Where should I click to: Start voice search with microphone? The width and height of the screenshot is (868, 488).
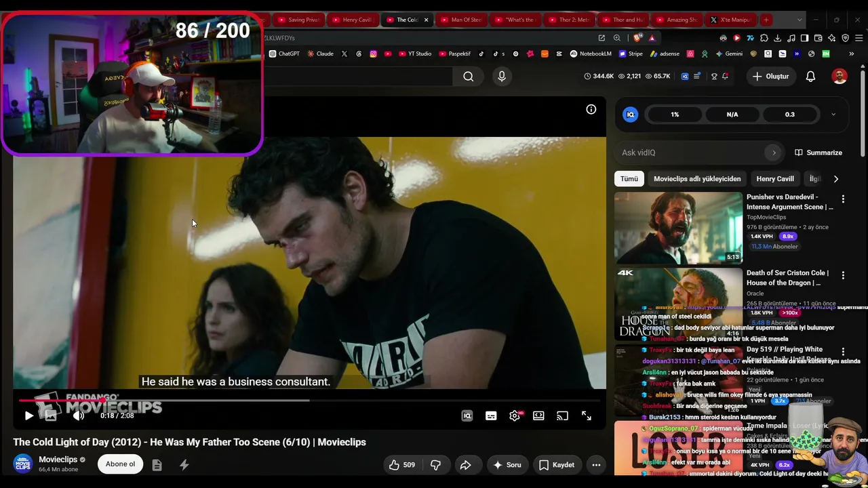(x=502, y=77)
